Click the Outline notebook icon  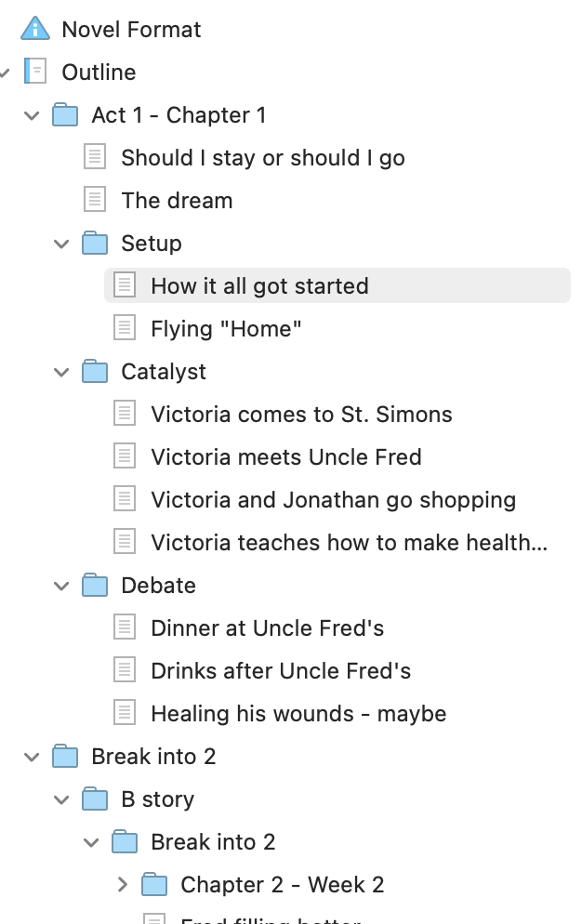tap(35, 72)
